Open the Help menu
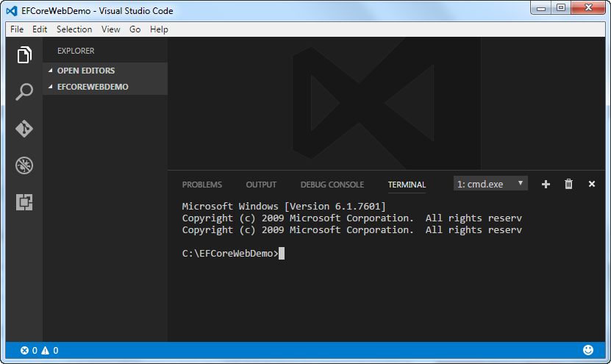611x364 pixels. [159, 29]
